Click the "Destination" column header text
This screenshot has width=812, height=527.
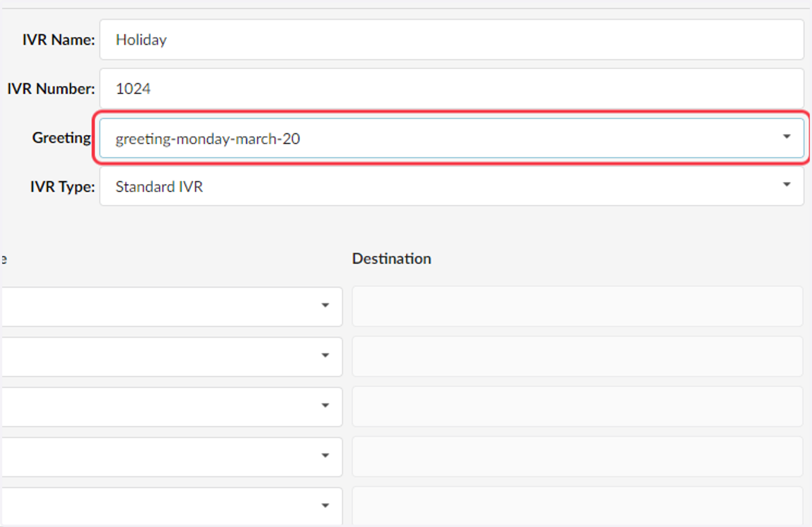(392, 258)
